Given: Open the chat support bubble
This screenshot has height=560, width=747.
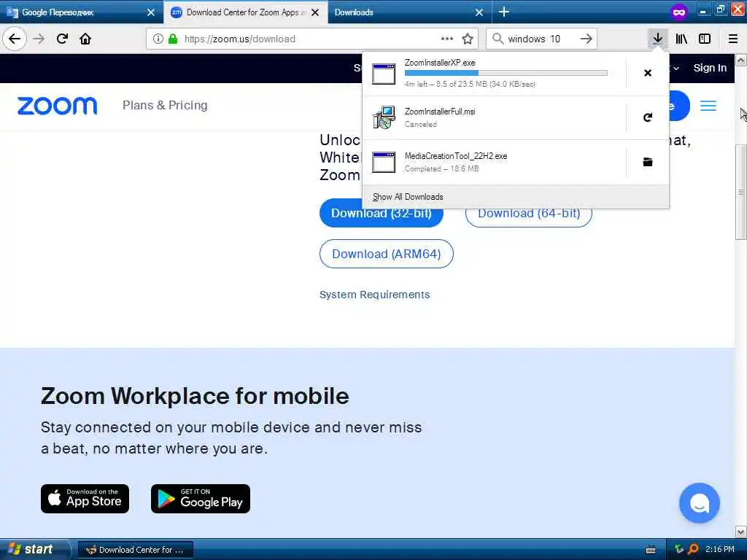Looking at the screenshot, I should tap(699, 503).
